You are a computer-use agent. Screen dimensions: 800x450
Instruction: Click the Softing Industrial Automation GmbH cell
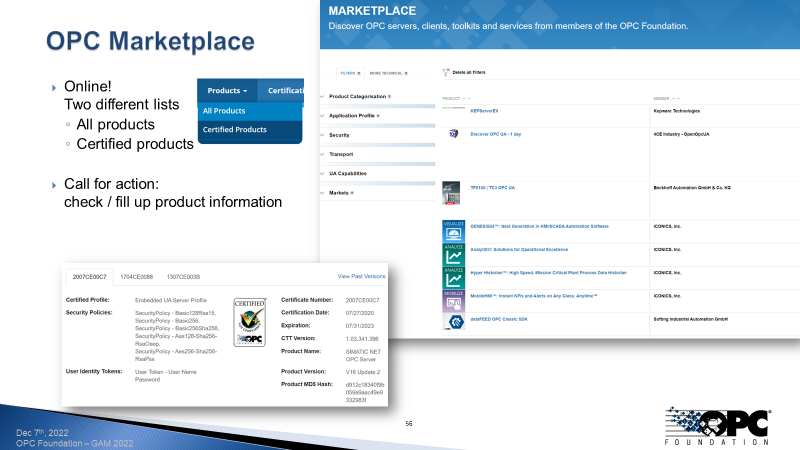[690, 319]
